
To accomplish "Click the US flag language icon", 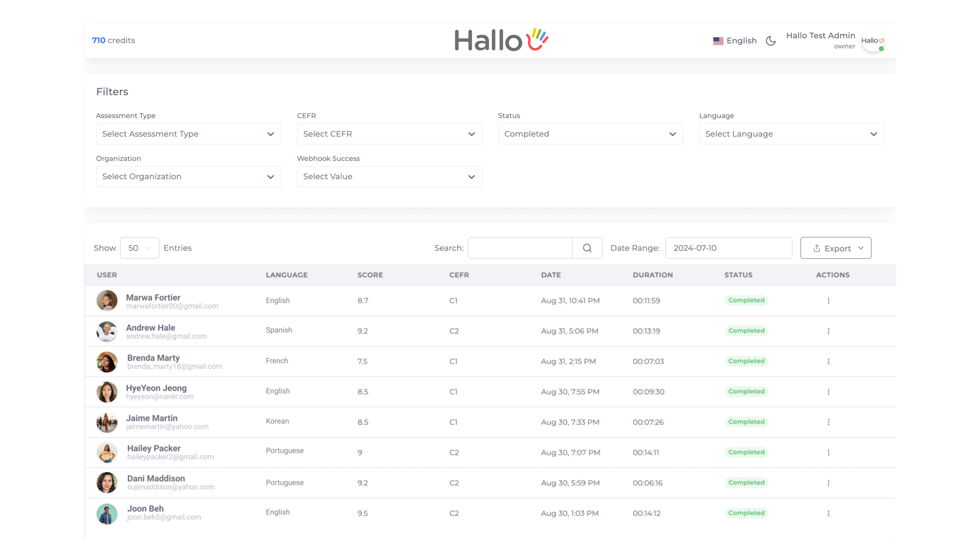I will point(718,41).
